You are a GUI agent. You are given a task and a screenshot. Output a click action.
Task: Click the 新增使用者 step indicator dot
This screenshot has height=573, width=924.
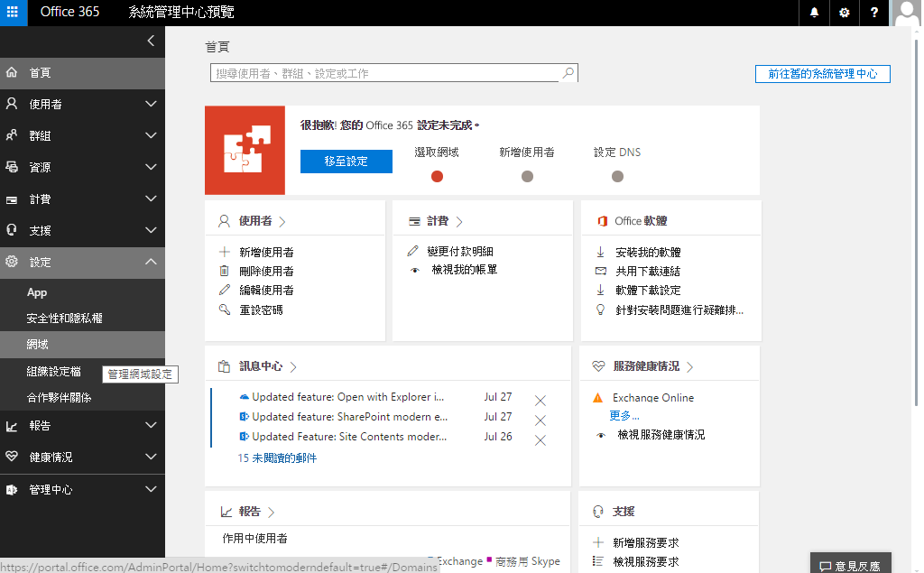(527, 176)
